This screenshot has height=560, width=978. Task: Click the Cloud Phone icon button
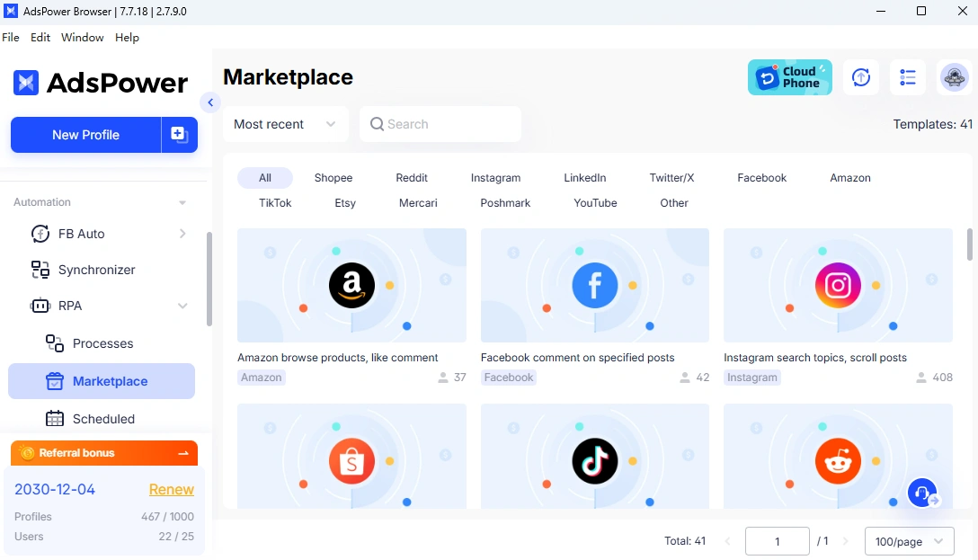pyautogui.click(x=789, y=77)
